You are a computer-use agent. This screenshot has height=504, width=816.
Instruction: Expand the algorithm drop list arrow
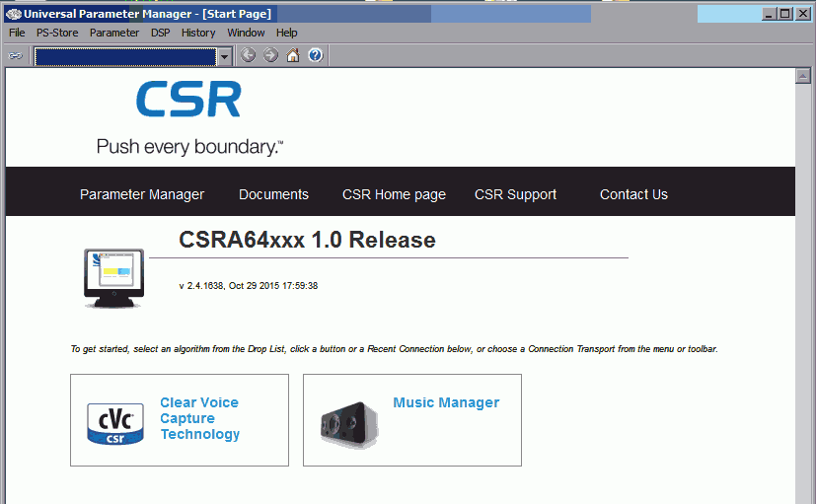click(225, 56)
